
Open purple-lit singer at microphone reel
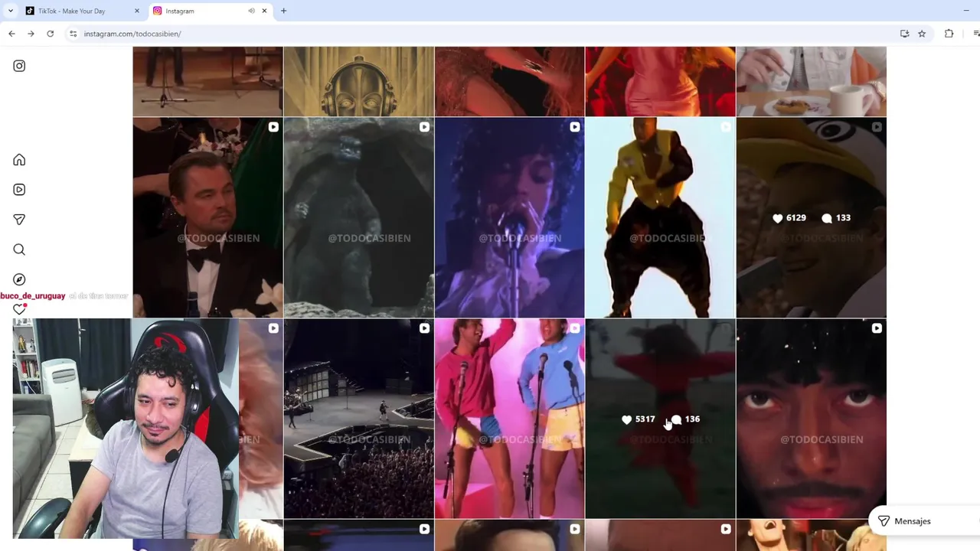509,217
